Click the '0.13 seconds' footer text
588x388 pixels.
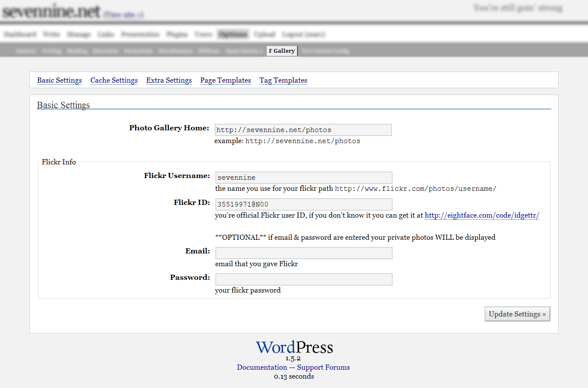tap(294, 377)
